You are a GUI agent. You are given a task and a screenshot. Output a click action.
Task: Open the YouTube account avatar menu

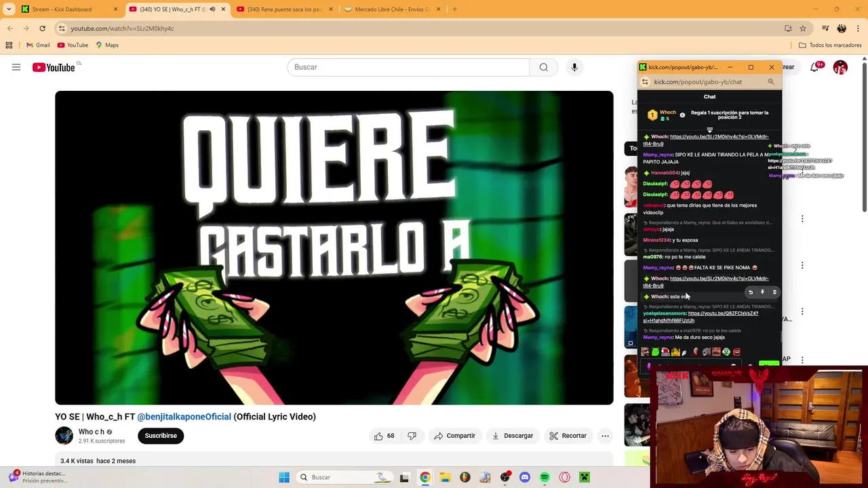click(840, 67)
